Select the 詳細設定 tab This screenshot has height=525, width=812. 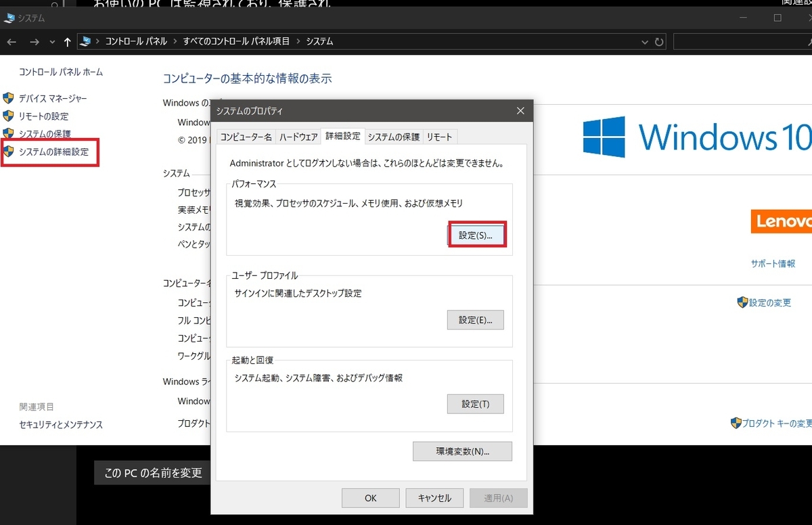[x=343, y=135]
